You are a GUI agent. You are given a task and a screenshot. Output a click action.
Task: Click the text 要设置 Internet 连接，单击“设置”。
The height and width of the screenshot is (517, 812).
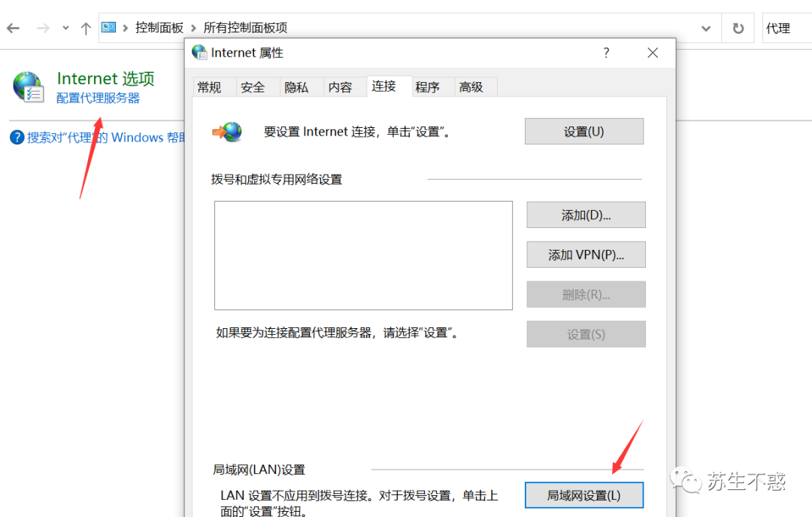[359, 132]
